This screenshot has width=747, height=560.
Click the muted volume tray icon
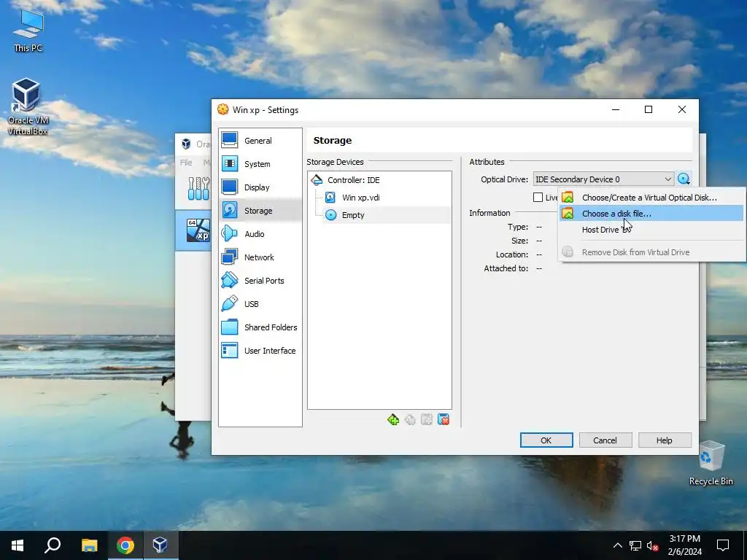(x=653, y=545)
